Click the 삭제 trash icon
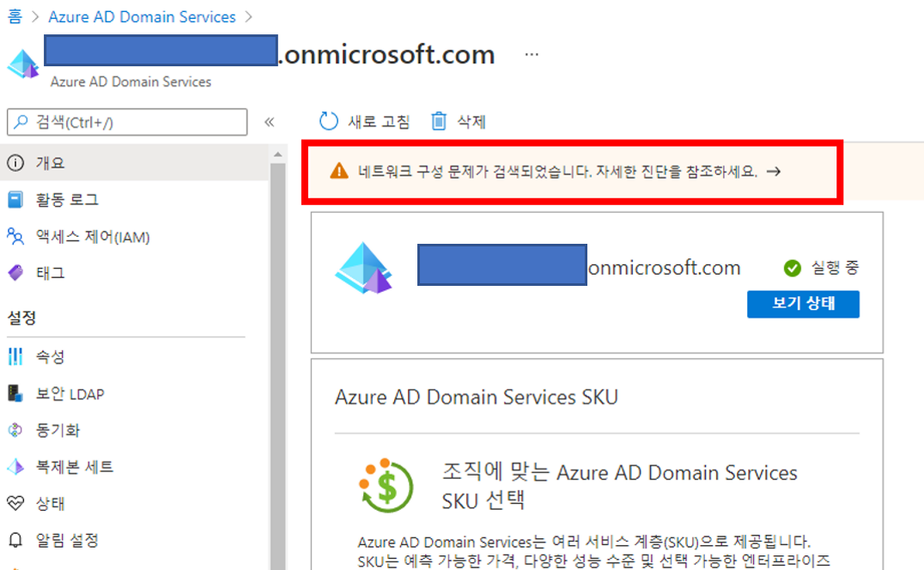Image resolution: width=924 pixels, height=570 pixels. (x=439, y=121)
